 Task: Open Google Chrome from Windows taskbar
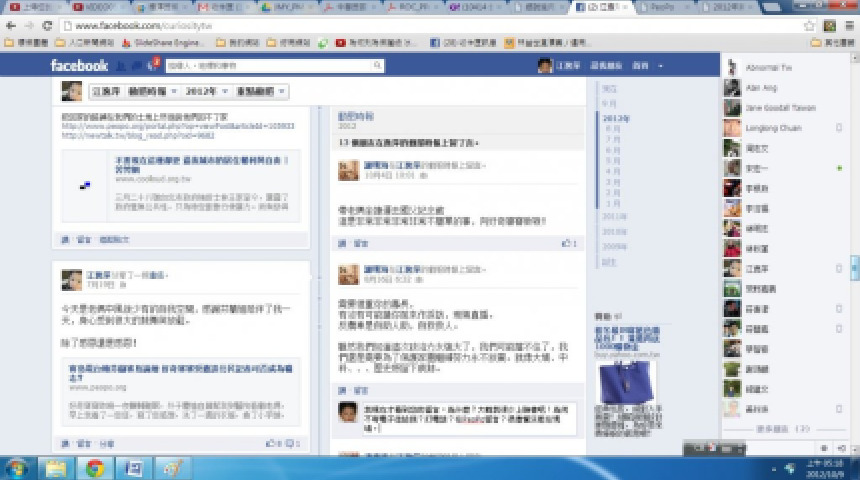tap(94, 467)
